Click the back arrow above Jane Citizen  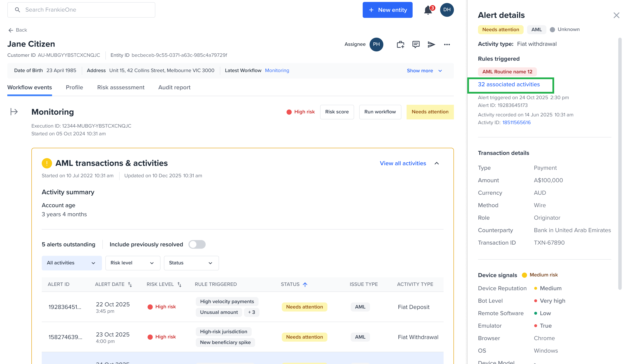pyautogui.click(x=11, y=30)
